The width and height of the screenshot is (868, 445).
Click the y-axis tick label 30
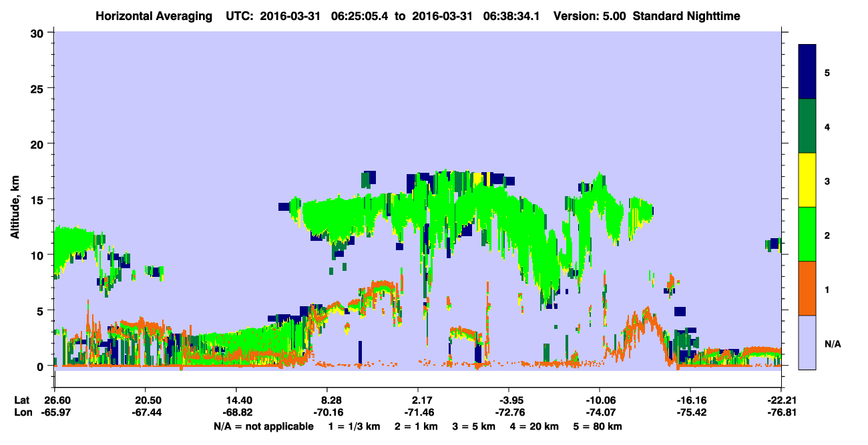click(x=39, y=32)
